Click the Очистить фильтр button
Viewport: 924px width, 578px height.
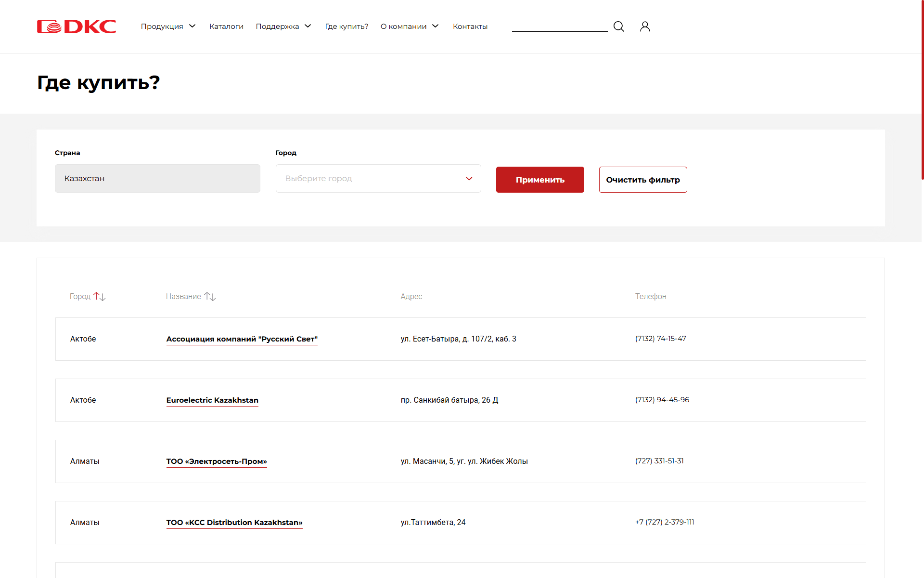(x=643, y=180)
